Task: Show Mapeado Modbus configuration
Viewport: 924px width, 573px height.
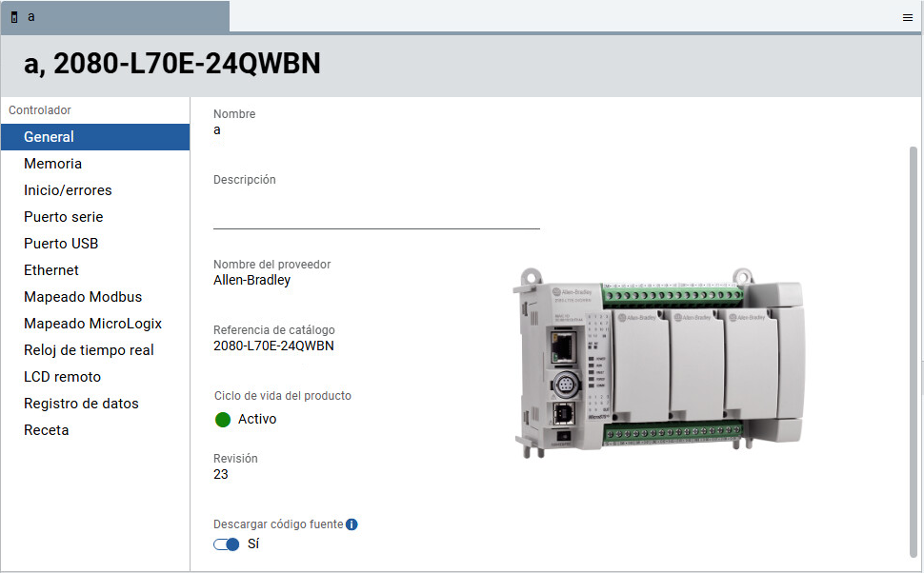Action: click(83, 297)
